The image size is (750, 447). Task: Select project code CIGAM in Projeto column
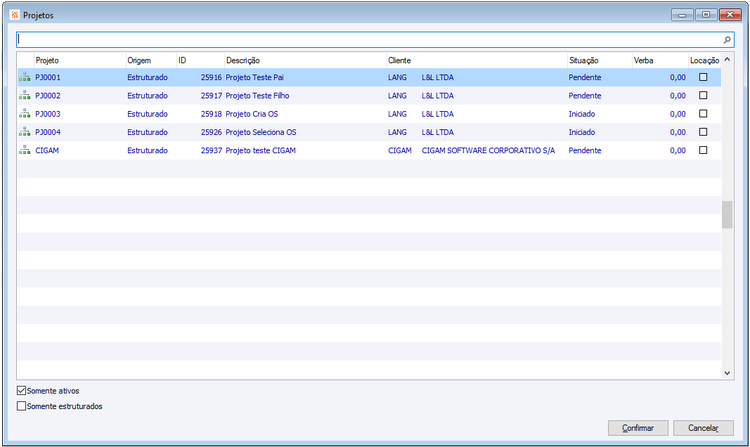tap(47, 150)
